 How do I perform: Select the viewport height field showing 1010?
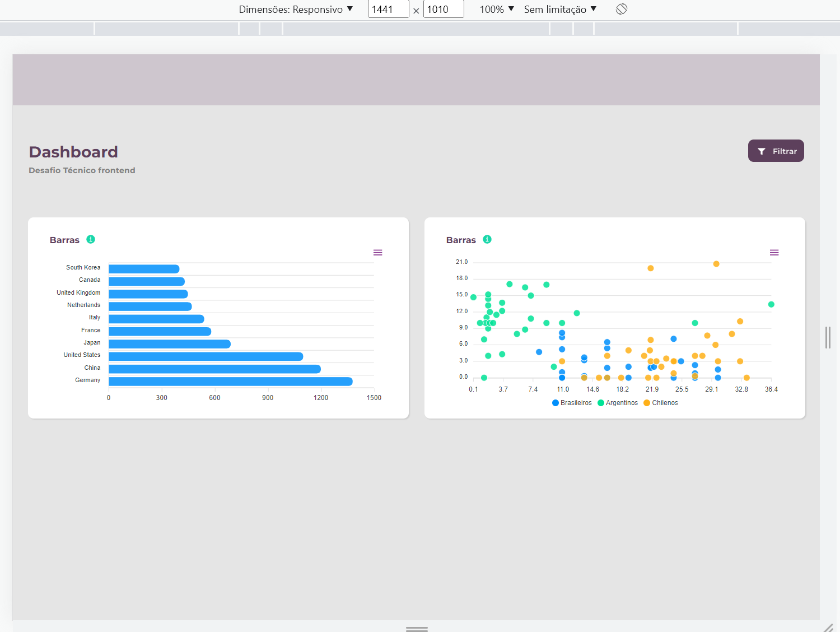click(x=444, y=9)
